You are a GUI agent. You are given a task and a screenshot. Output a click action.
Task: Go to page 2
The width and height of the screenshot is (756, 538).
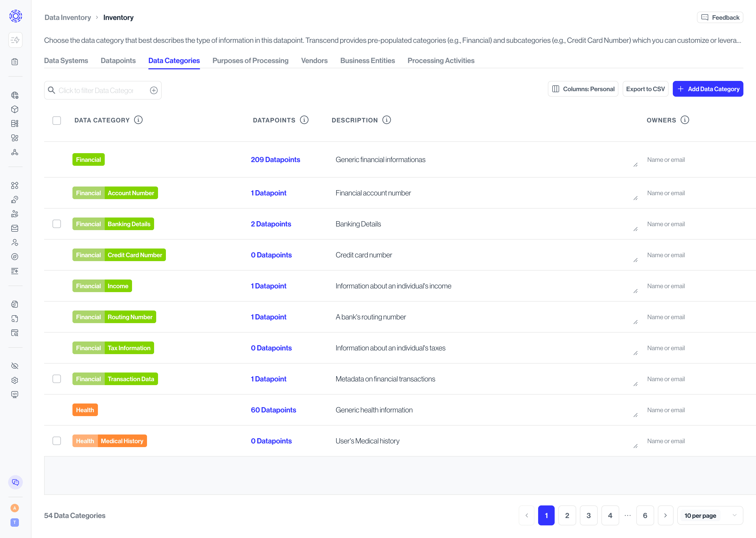pyautogui.click(x=567, y=515)
